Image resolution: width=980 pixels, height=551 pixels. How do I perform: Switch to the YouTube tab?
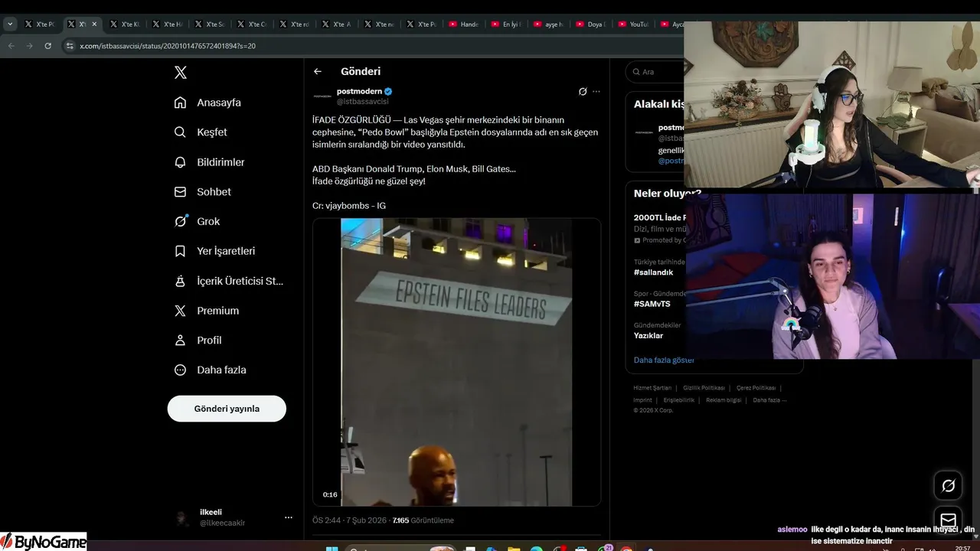[x=632, y=24]
